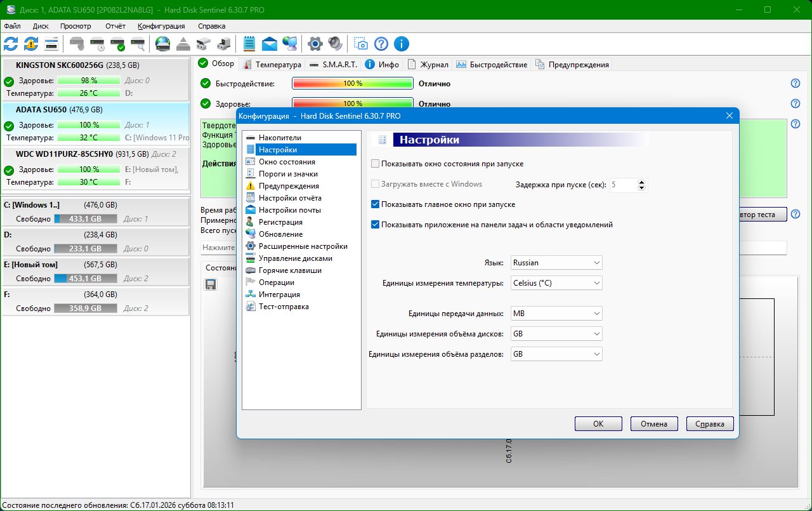Click the Быстродействие 100% performance bar
Image resolution: width=812 pixels, height=511 pixels.
click(x=352, y=84)
